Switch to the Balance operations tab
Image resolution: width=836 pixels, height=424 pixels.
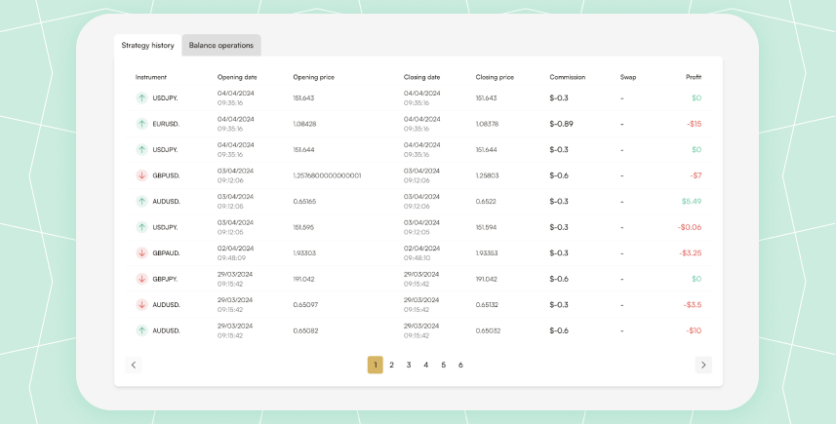tap(221, 45)
